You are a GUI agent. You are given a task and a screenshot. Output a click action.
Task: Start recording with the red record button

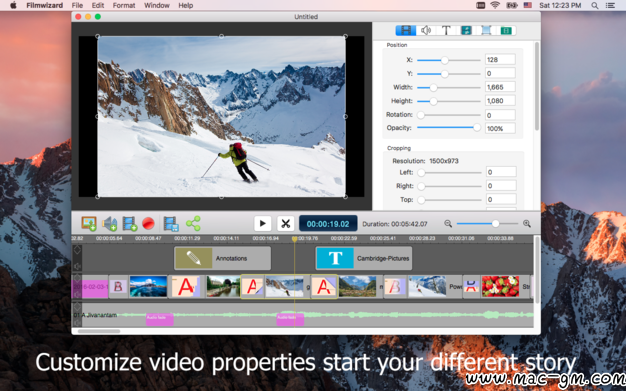(148, 223)
